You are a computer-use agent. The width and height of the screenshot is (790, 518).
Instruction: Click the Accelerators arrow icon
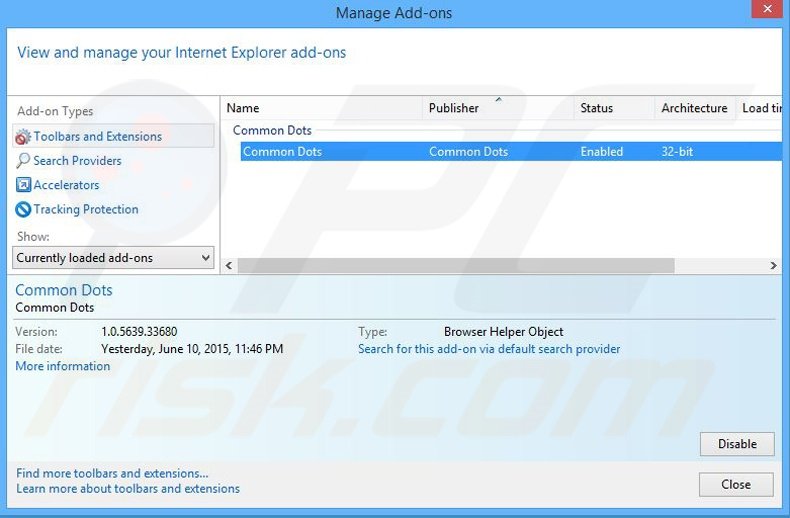coord(23,185)
